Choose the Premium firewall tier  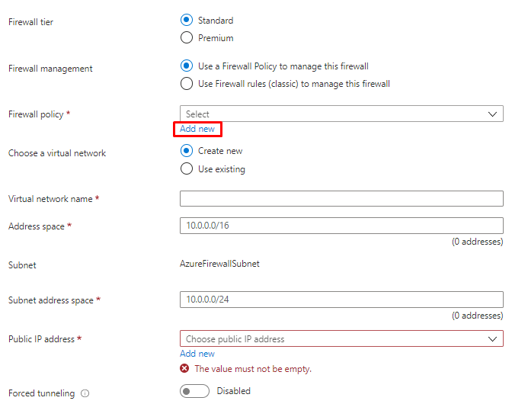coord(187,38)
